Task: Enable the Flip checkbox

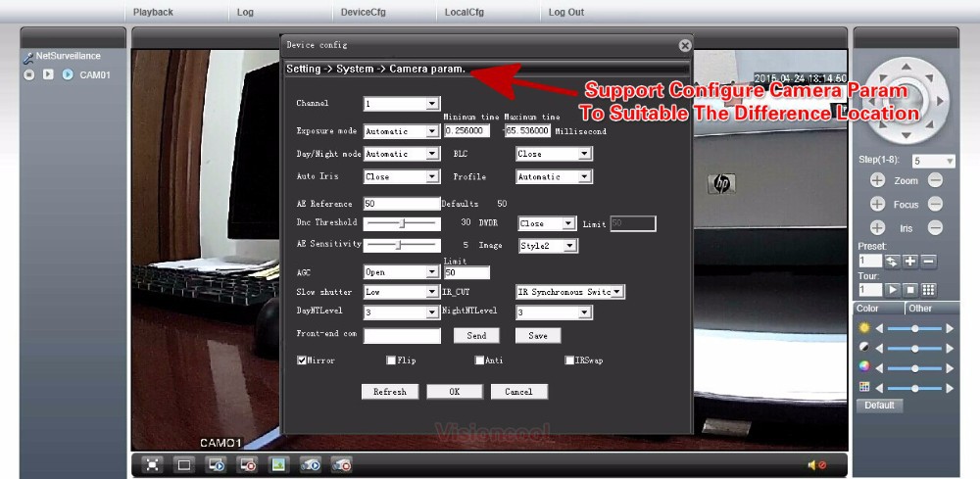Action: [391, 360]
